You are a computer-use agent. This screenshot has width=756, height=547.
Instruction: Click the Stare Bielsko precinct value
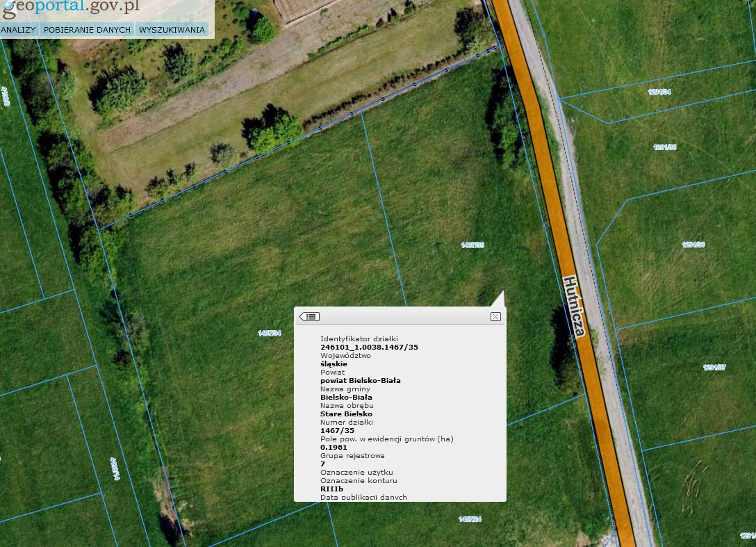[x=346, y=414]
